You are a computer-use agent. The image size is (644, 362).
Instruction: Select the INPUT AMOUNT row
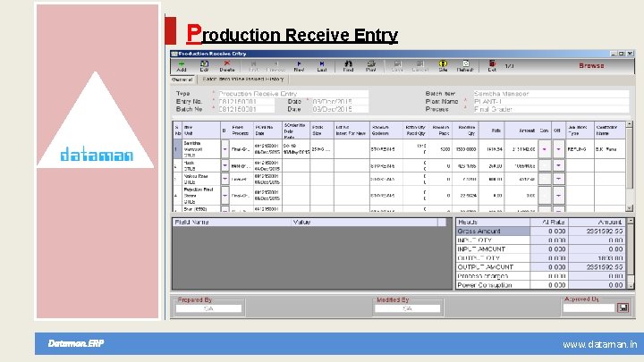[x=541, y=249]
